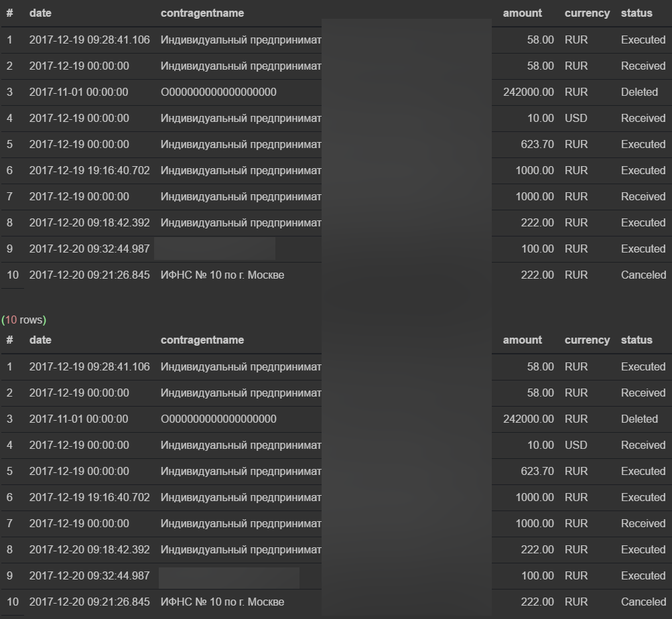Select date 2017-12-20 09:32:44.987 in the second table
This screenshot has height=619, width=672.
tap(90, 576)
